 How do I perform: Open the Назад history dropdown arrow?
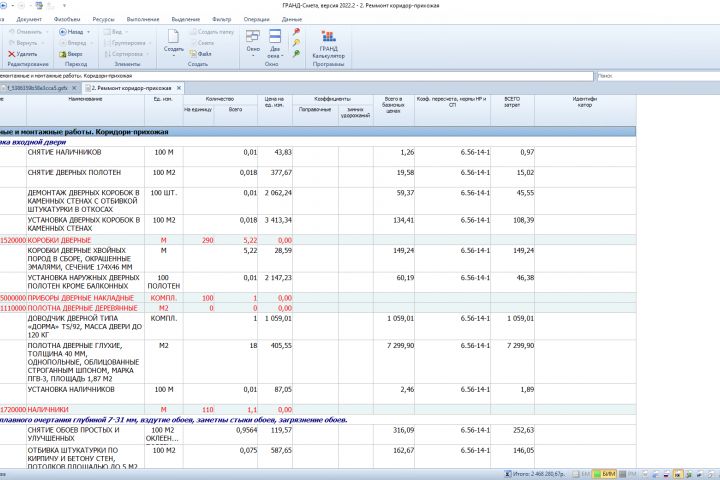(89, 32)
